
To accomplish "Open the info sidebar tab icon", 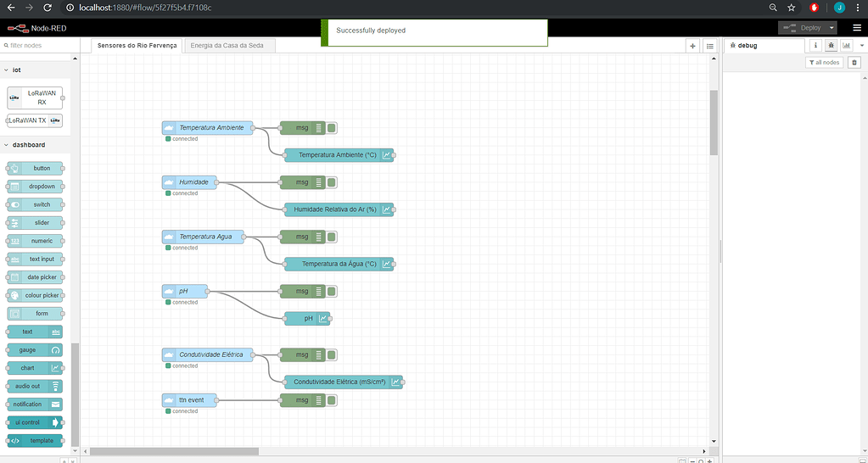I will coord(815,46).
